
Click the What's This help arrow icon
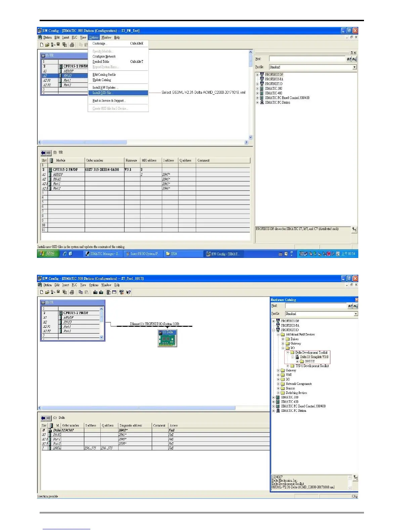[x=129, y=292]
